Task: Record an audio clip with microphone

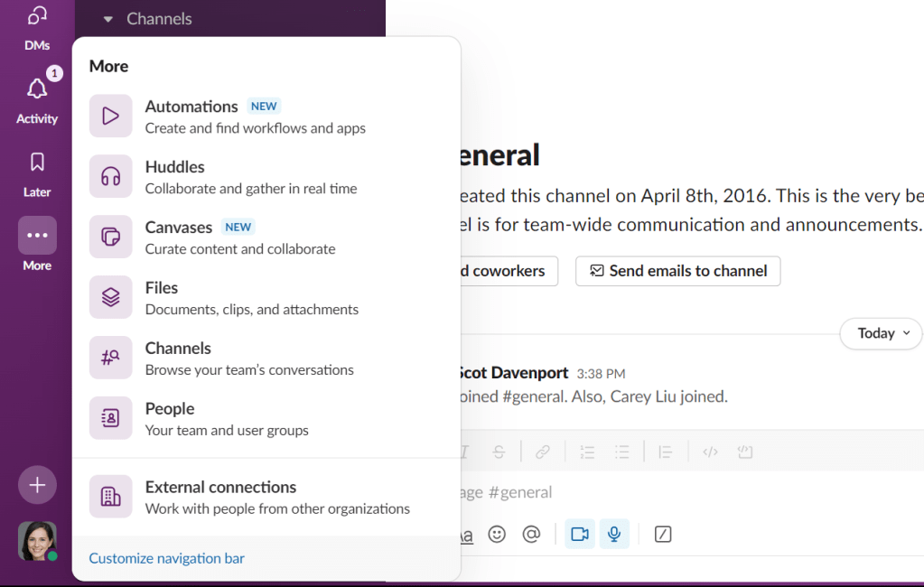Action: (x=614, y=534)
